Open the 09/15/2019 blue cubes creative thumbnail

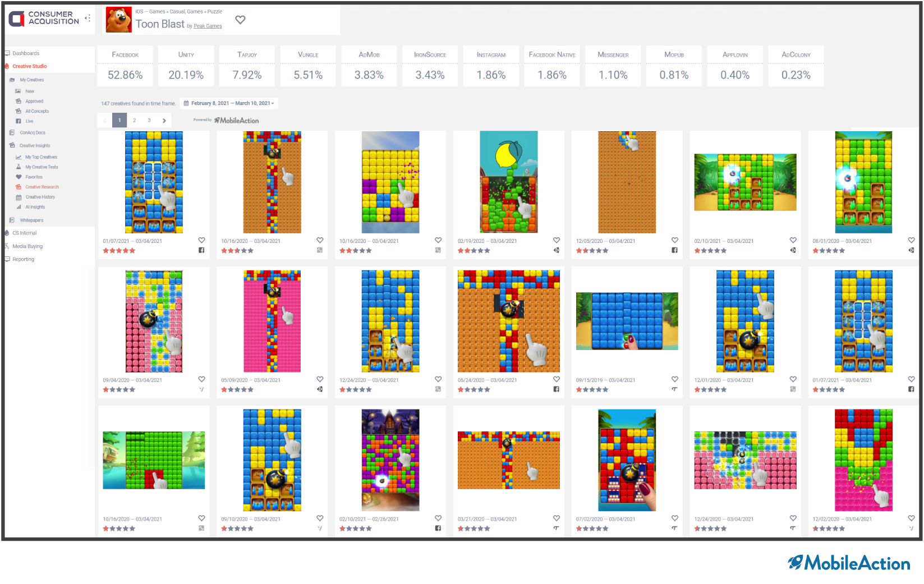coord(627,321)
